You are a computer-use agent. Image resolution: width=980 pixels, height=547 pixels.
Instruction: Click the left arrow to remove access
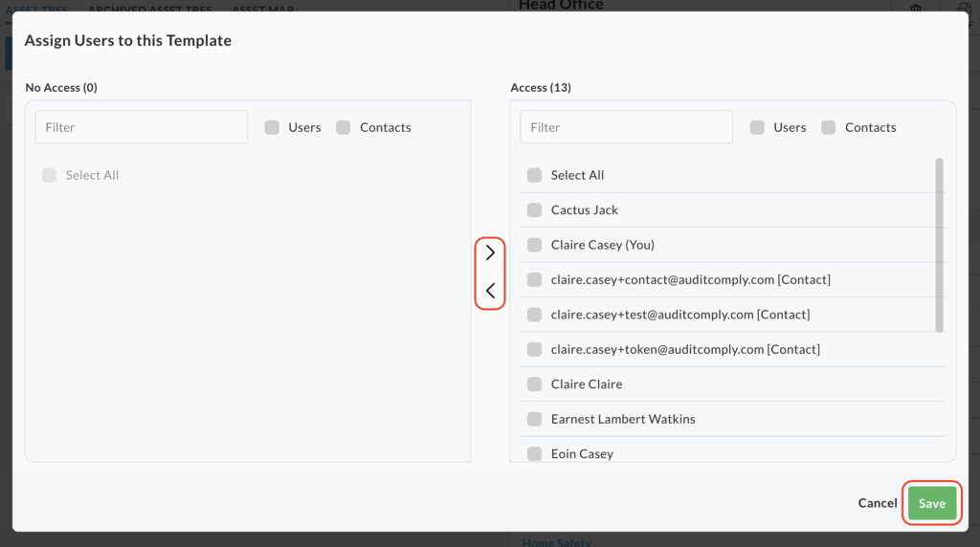pyautogui.click(x=490, y=291)
